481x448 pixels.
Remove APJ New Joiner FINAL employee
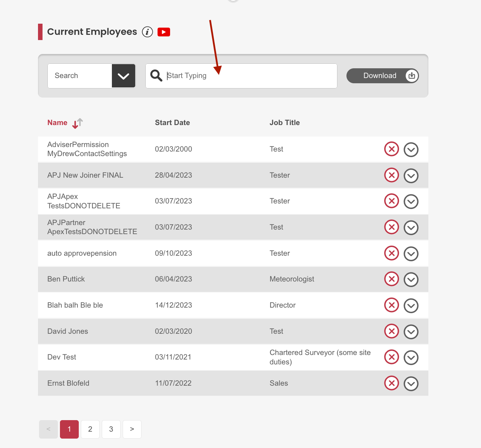[391, 175]
